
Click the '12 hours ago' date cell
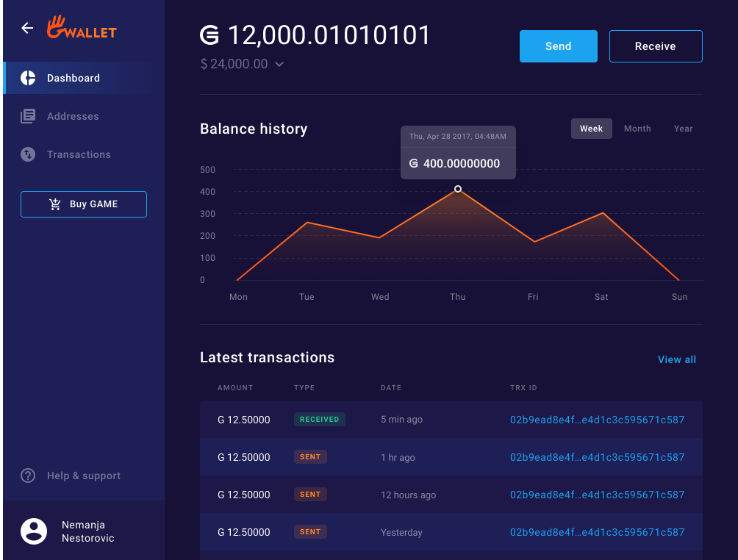409,495
